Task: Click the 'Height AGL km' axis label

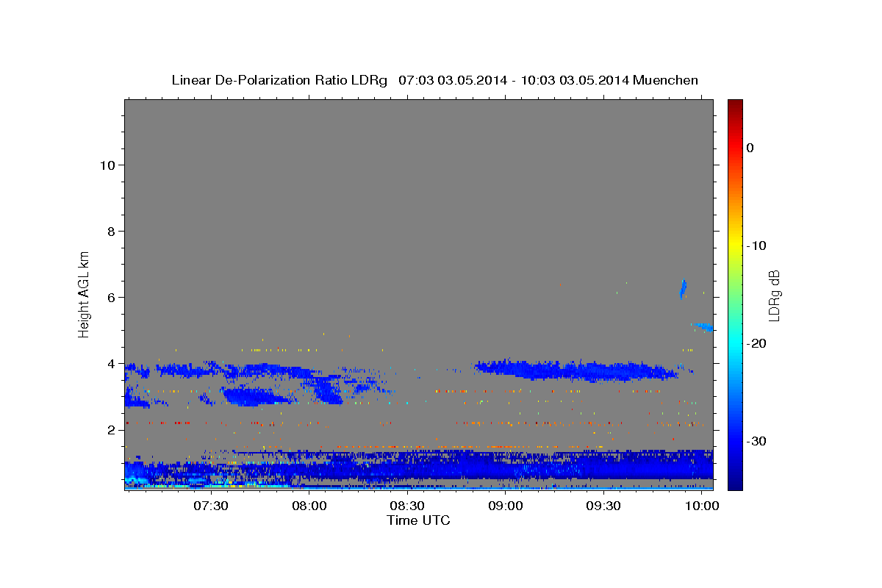Action: pos(85,293)
